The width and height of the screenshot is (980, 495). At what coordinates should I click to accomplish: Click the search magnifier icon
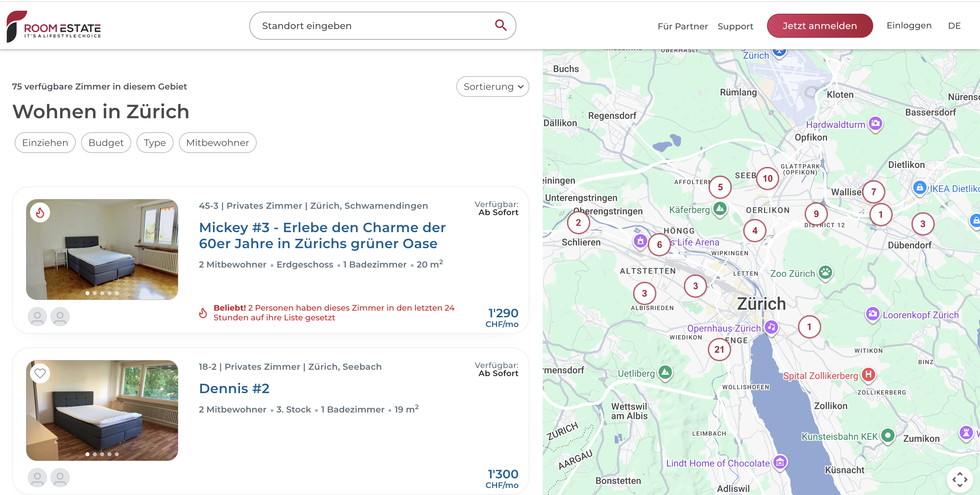pos(501,25)
